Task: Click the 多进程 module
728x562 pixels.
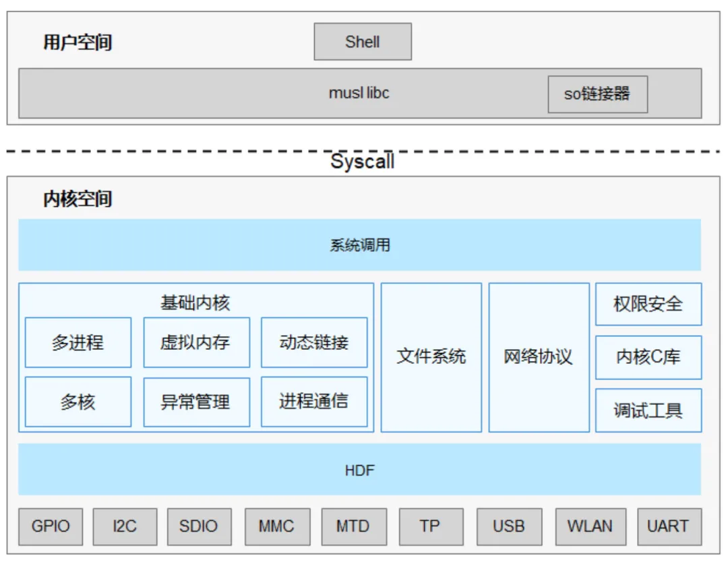Action: (77, 342)
